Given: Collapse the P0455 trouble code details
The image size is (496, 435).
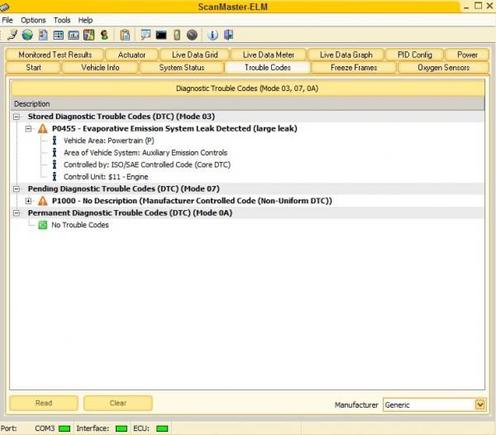Looking at the screenshot, I should pyautogui.click(x=29, y=129).
